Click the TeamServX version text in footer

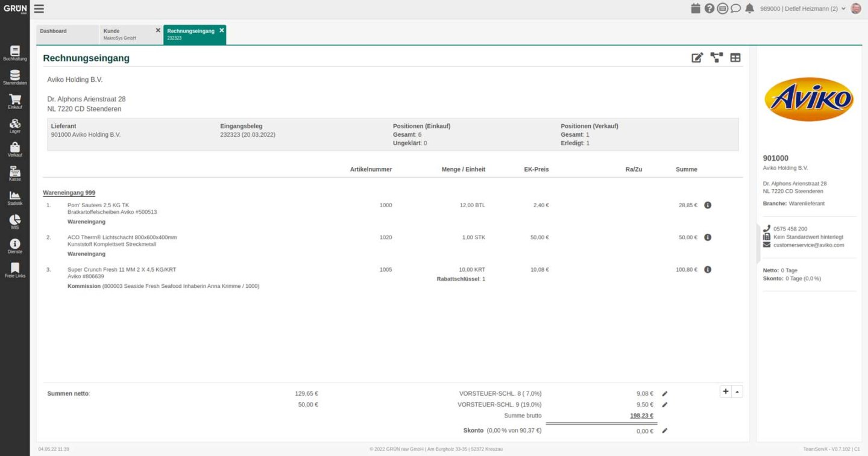tap(832, 449)
